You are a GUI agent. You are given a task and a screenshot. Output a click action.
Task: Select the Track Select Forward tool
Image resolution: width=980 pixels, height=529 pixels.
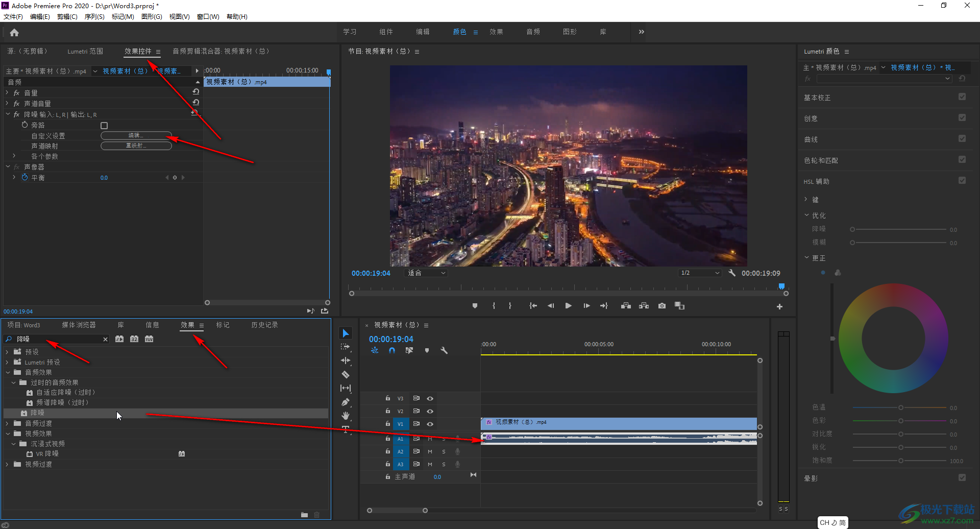pos(346,347)
